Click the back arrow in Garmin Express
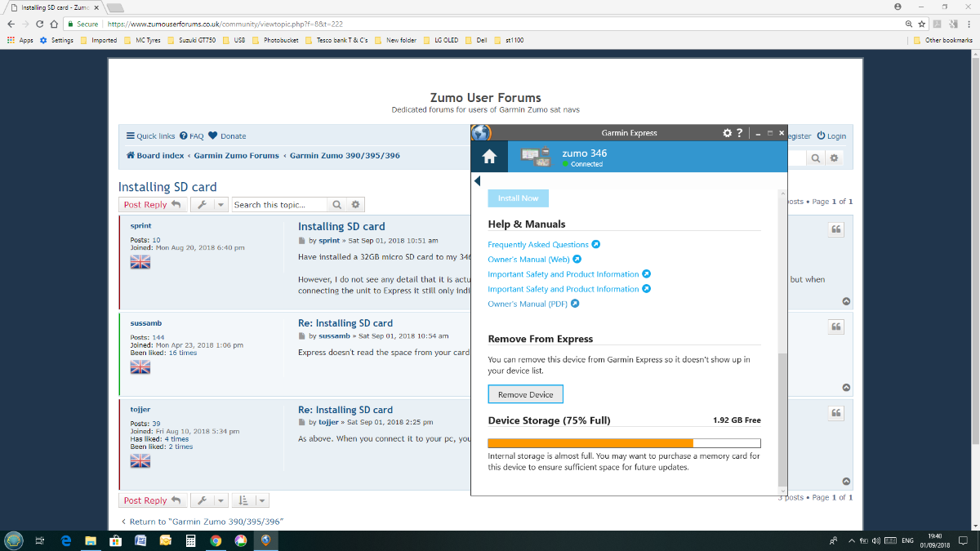980x551 pixels. point(477,180)
